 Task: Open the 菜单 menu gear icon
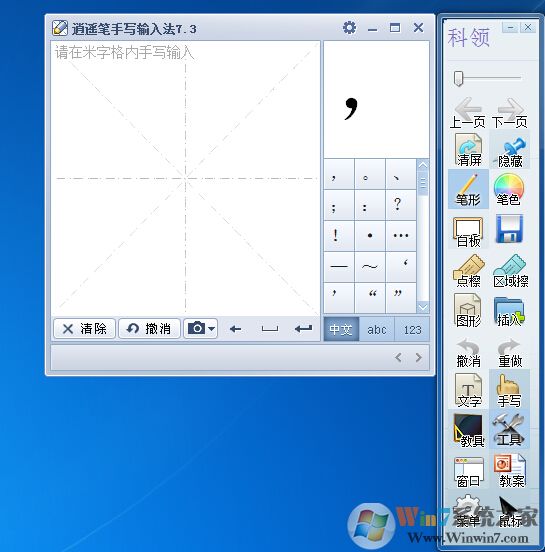[x=468, y=511]
